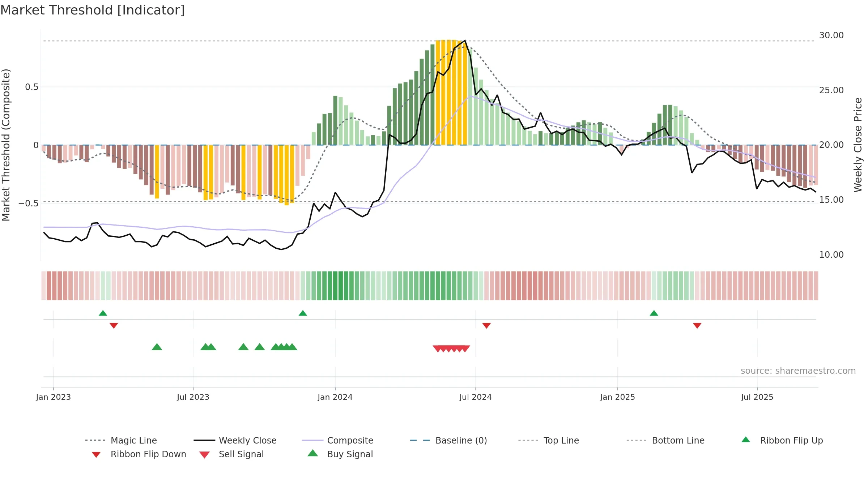Screen dimensions: 868x488
Task: Click the 0.5 composite axis label
Action: [32, 87]
